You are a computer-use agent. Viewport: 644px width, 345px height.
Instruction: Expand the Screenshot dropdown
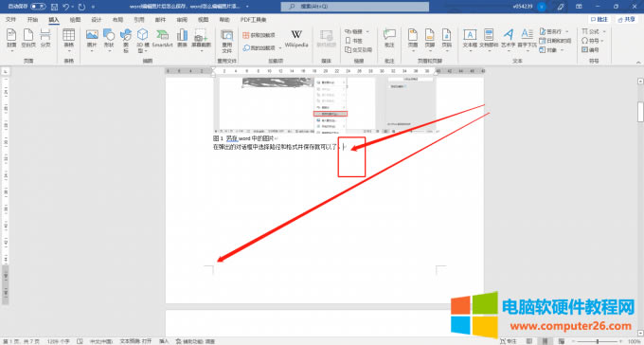[201, 50]
